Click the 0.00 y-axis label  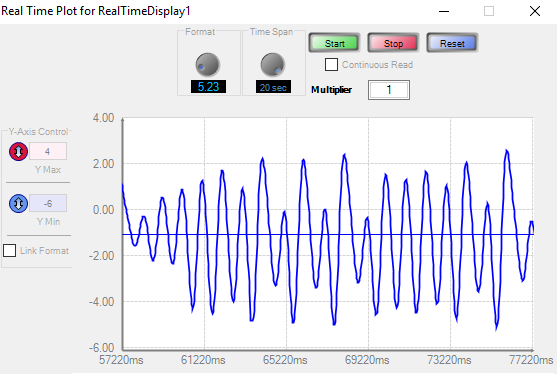pyautogui.click(x=103, y=210)
